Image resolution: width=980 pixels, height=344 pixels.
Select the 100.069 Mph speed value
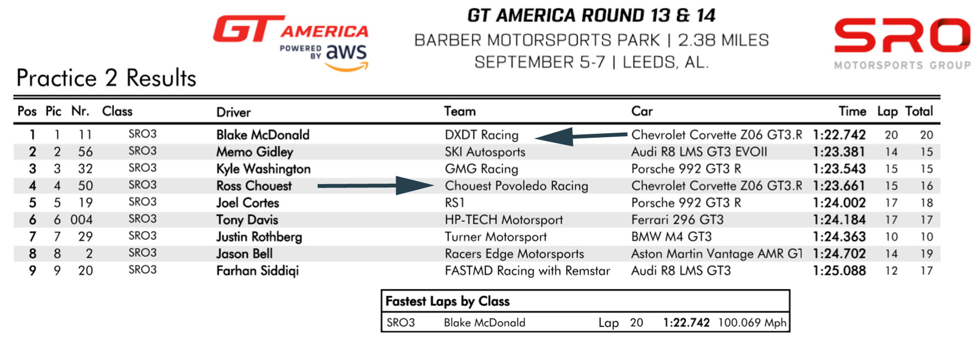pyautogui.click(x=752, y=323)
